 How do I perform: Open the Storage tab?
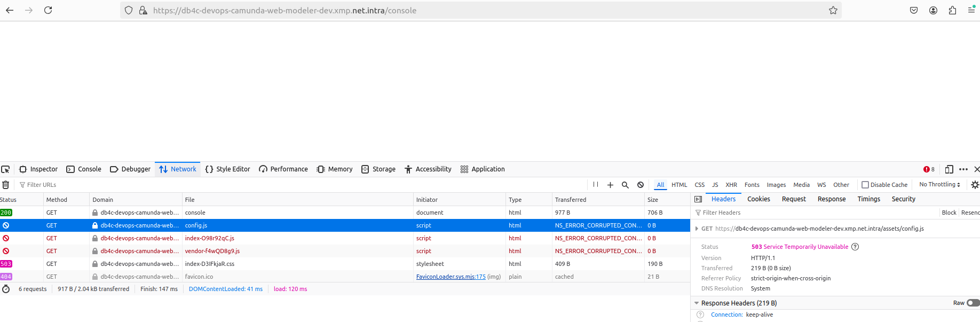(x=378, y=169)
